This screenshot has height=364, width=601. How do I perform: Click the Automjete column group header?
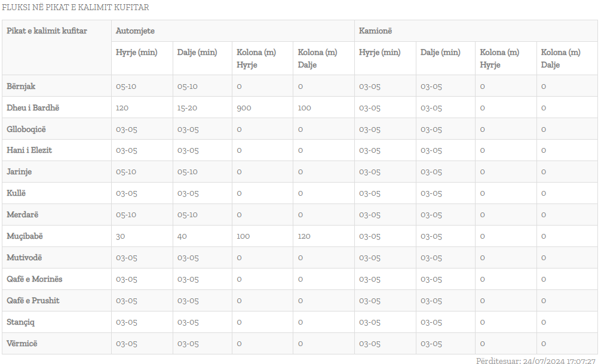point(135,30)
